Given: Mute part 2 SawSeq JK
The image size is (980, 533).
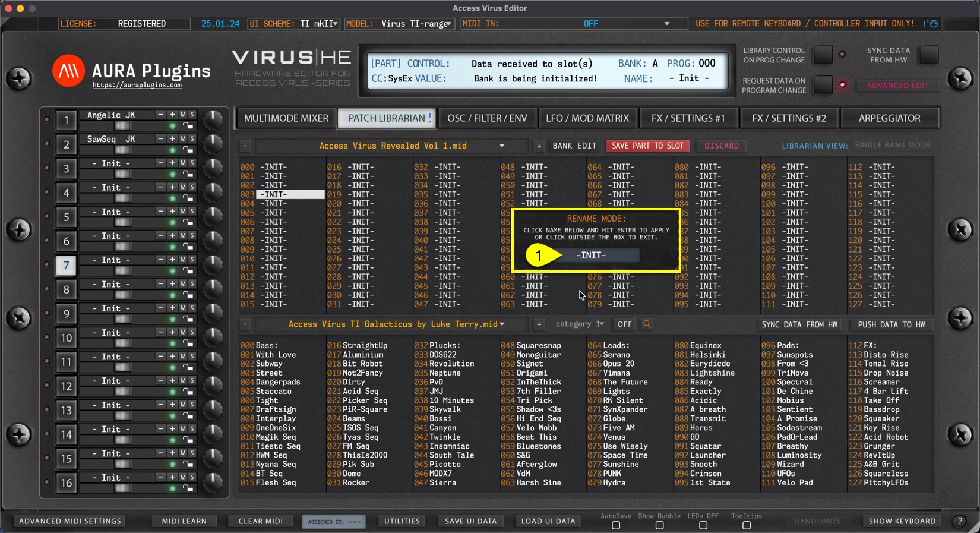Looking at the screenshot, I should [183, 138].
